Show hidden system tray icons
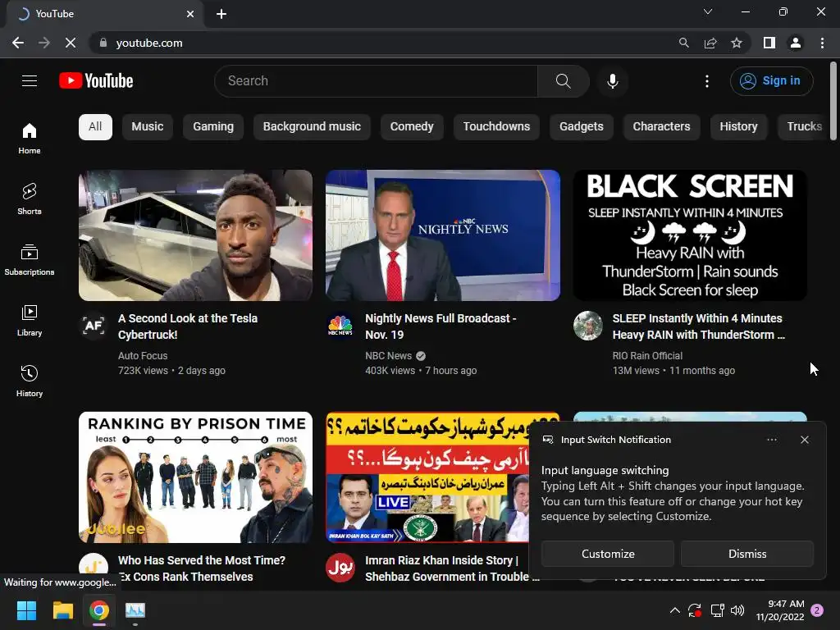This screenshot has width=840, height=630. (675, 610)
